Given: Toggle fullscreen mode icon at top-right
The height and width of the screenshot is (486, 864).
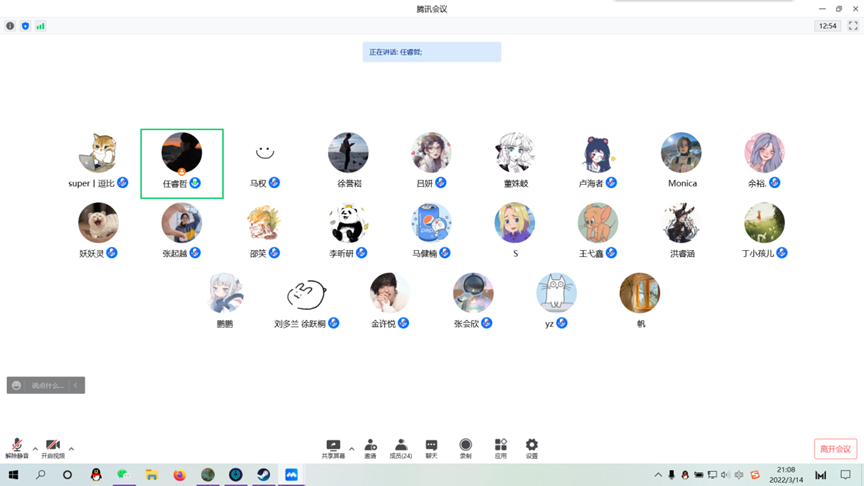Looking at the screenshot, I should pyautogui.click(x=853, y=26).
